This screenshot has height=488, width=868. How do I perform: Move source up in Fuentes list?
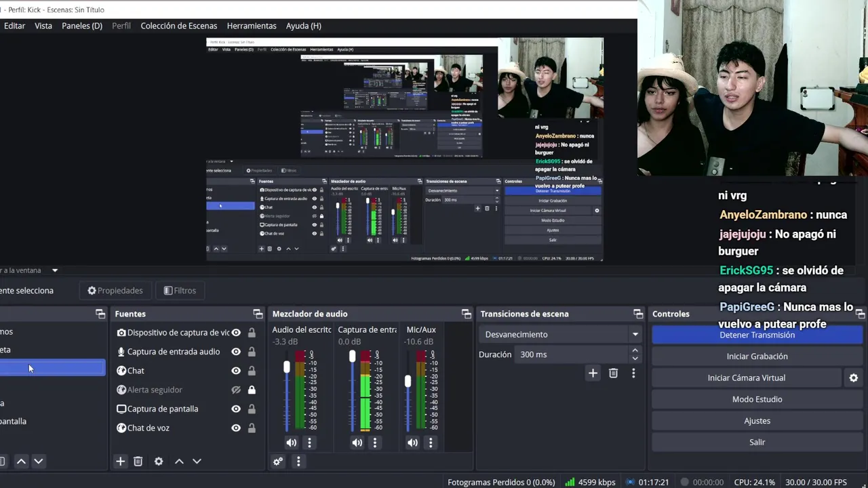tap(179, 461)
